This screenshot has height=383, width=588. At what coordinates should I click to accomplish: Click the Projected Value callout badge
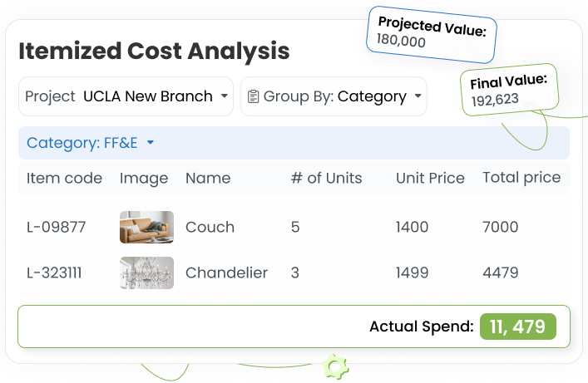[432, 34]
